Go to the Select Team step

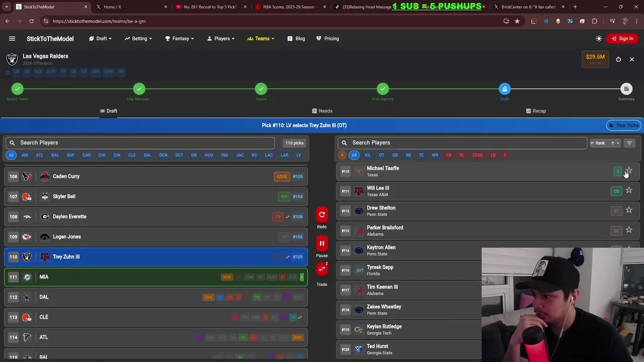18,89
